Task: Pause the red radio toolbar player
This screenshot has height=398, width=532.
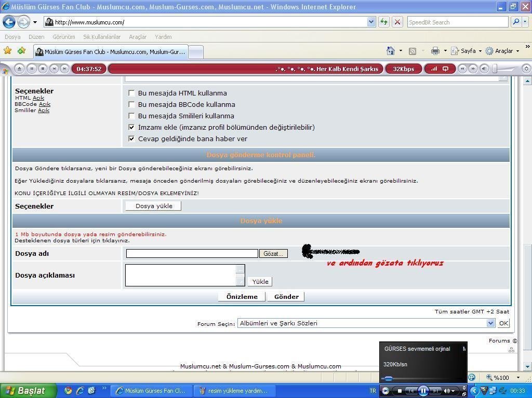Action: point(32,69)
